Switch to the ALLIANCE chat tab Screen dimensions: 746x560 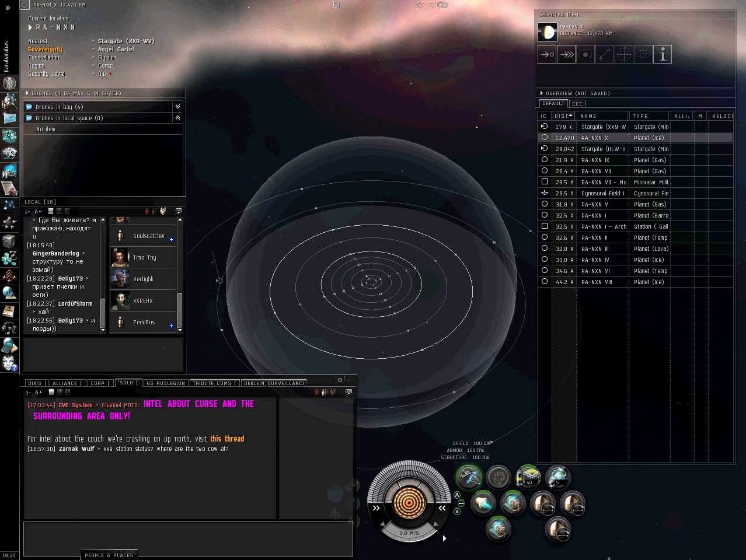tap(67, 383)
